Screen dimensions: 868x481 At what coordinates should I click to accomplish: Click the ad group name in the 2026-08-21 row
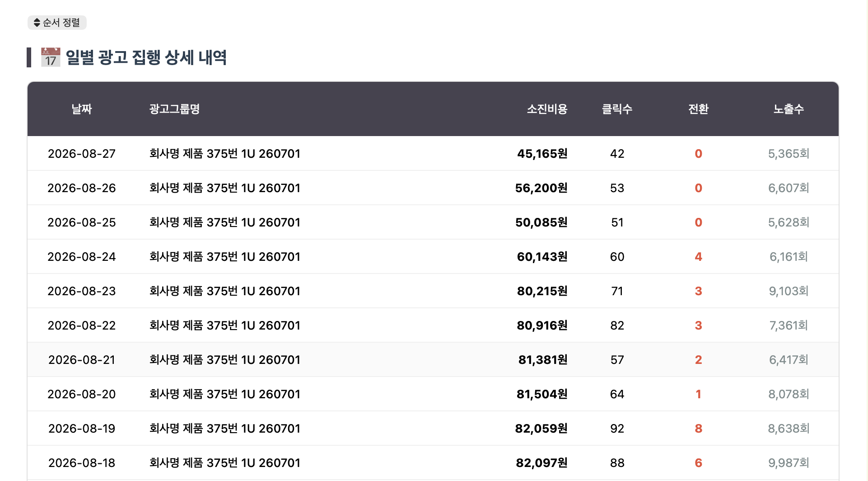[225, 360]
